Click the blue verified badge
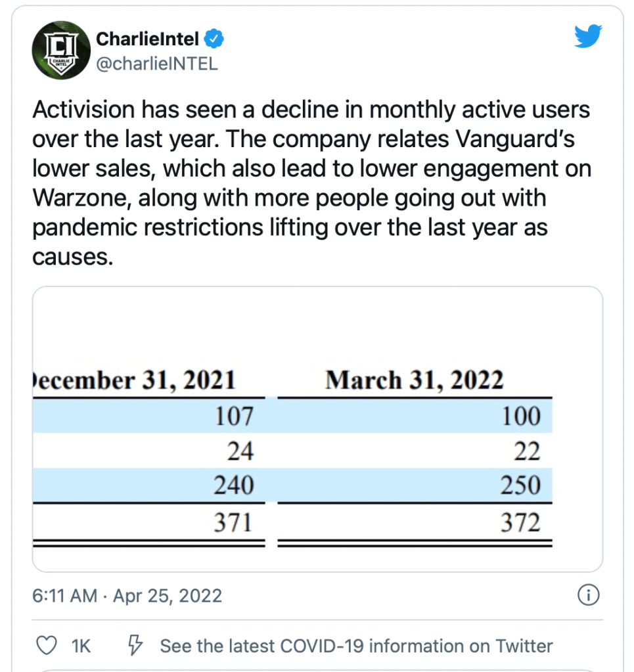This screenshot has width=634, height=672. tap(215, 39)
